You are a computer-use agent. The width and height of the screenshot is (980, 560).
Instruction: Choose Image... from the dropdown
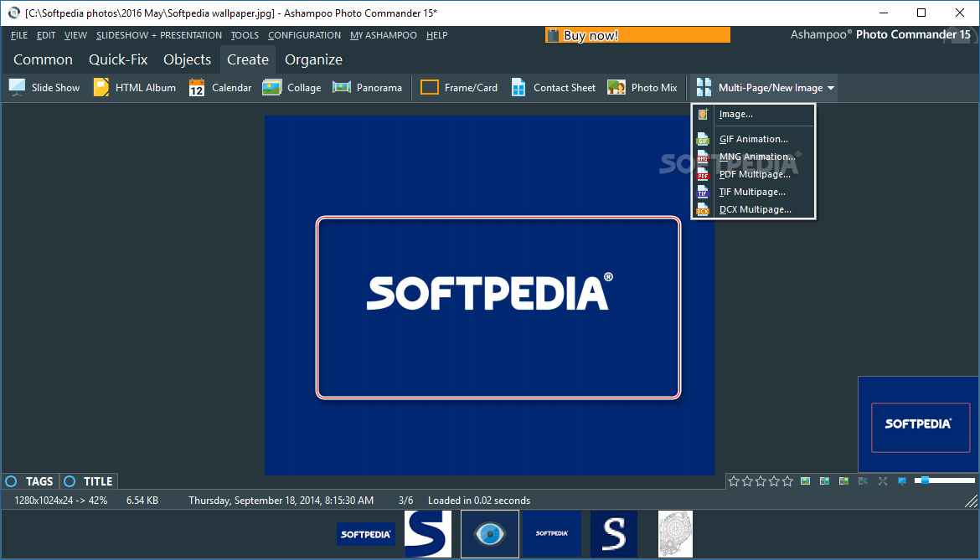pos(753,114)
